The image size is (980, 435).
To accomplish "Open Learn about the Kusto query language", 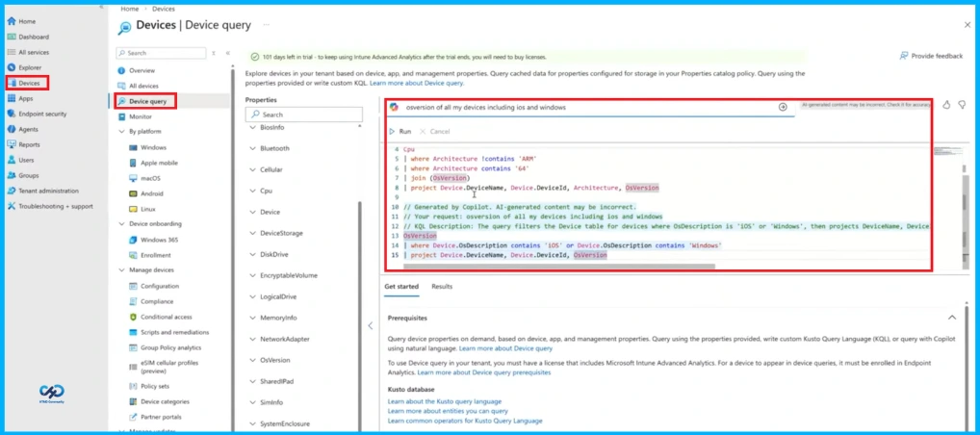I will pyautogui.click(x=445, y=401).
